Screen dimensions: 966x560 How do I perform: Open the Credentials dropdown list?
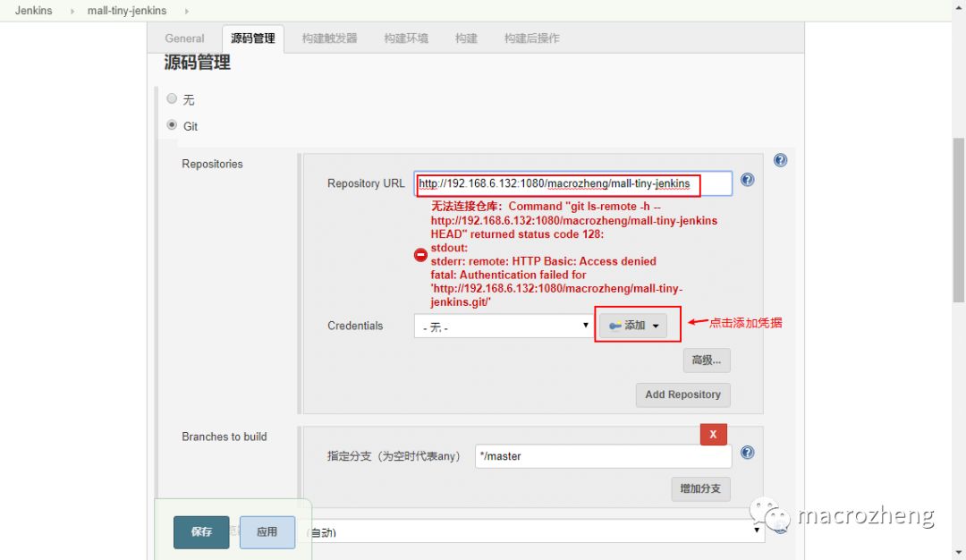(504, 327)
